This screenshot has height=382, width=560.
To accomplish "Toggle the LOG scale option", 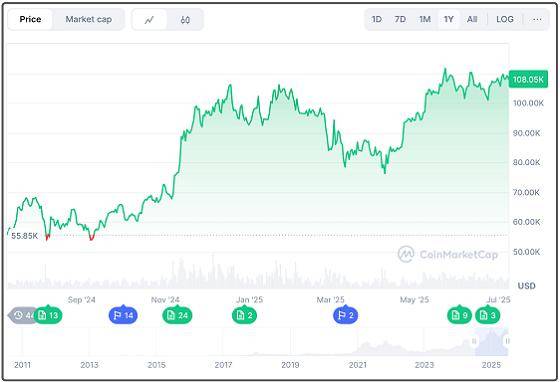I will (x=505, y=19).
